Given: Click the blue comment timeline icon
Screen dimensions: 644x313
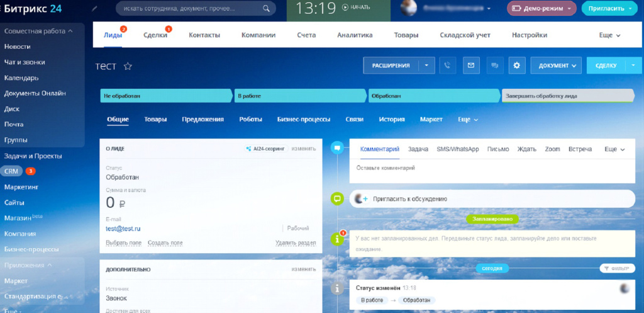Looking at the screenshot, I should [x=337, y=147].
